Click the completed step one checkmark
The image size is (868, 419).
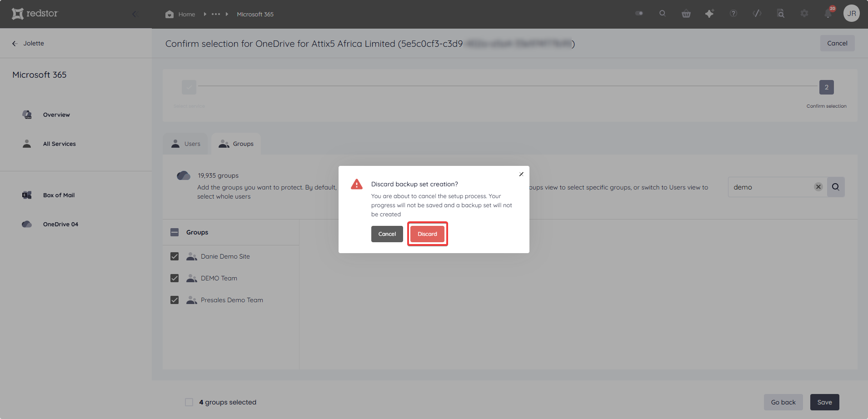coord(189,87)
